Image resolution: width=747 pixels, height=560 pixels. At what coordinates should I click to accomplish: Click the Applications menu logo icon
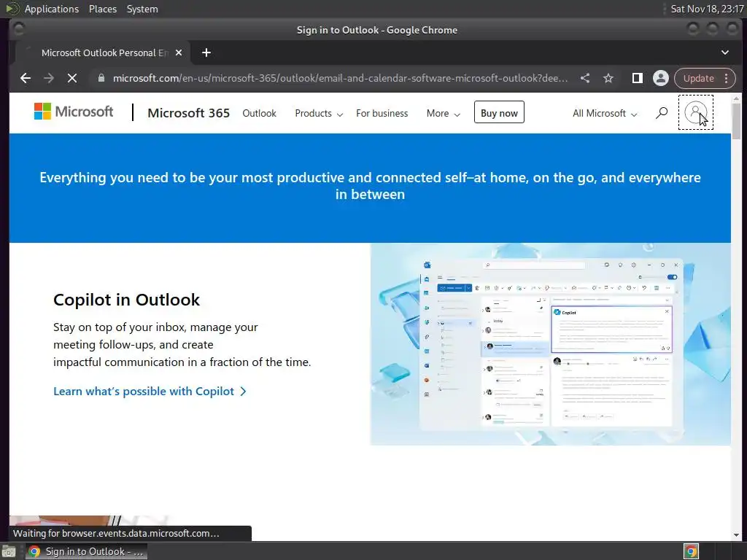tap(12, 9)
